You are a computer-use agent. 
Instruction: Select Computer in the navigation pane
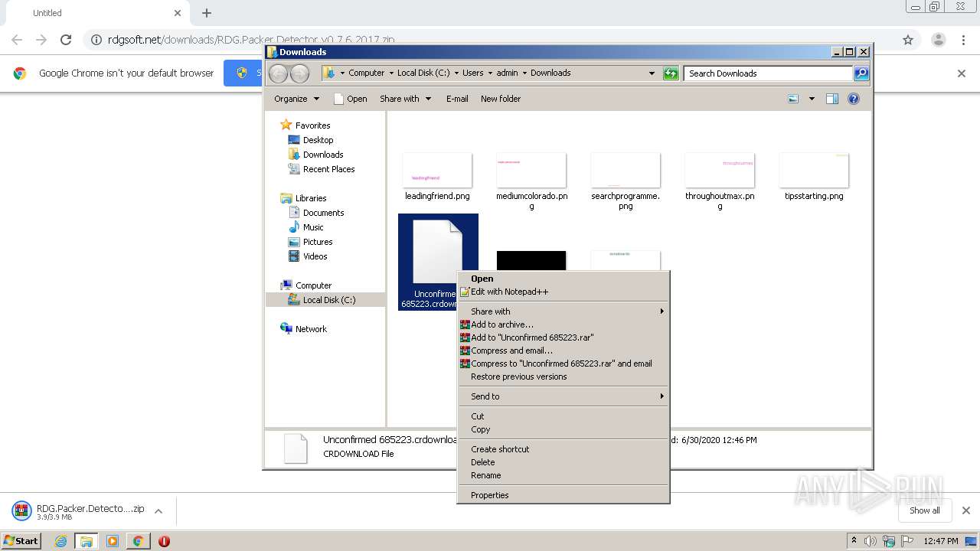pyautogui.click(x=306, y=285)
